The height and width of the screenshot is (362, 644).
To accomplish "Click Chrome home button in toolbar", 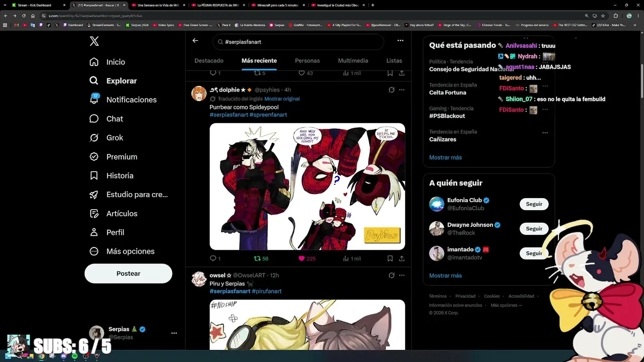I will [x=33, y=16].
